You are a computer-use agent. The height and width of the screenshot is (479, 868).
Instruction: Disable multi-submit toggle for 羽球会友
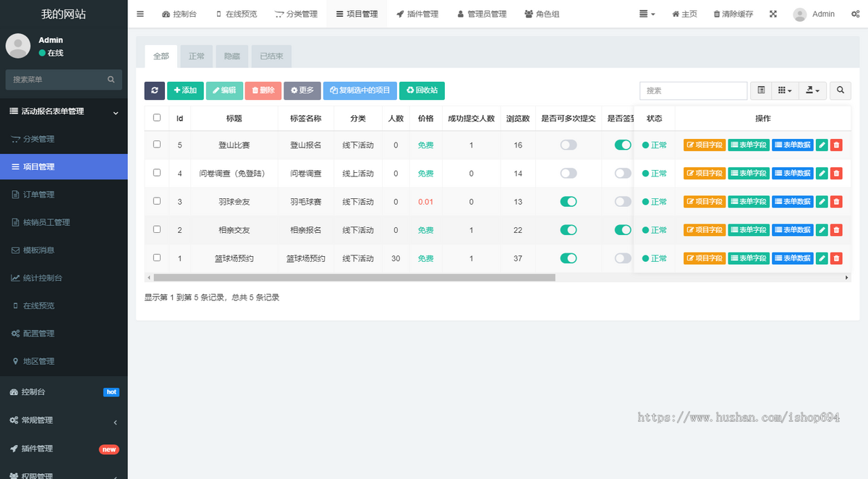(569, 201)
